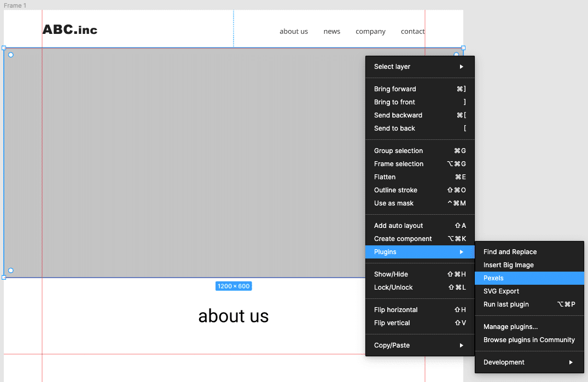Toggle Show/Hide for the selection

420,274
